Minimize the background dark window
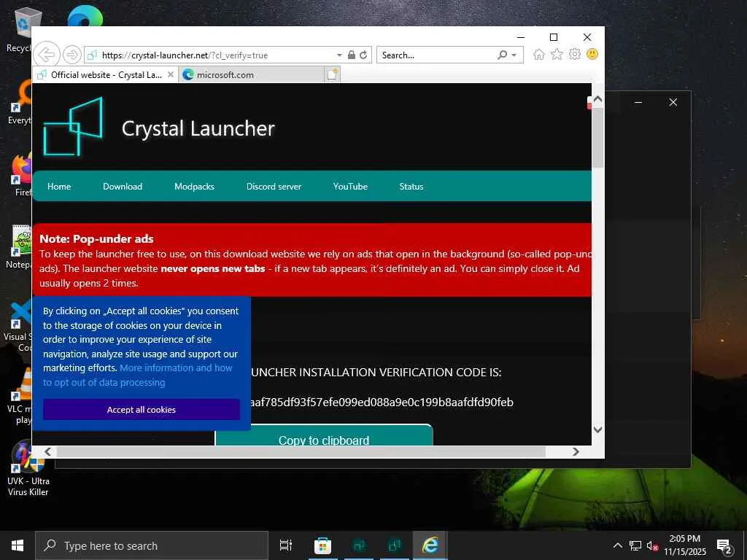Image resolution: width=747 pixels, height=560 pixels. point(638,102)
